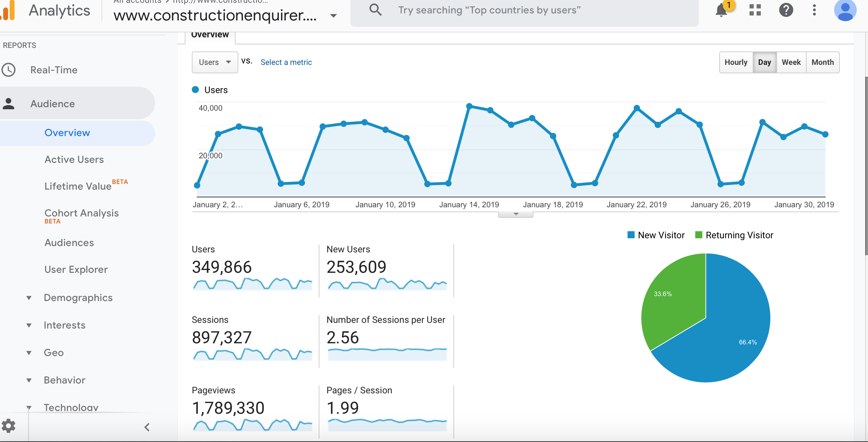This screenshot has height=442, width=868.
Task: Click the Users sparkline thumbnail
Action: (252, 284)
